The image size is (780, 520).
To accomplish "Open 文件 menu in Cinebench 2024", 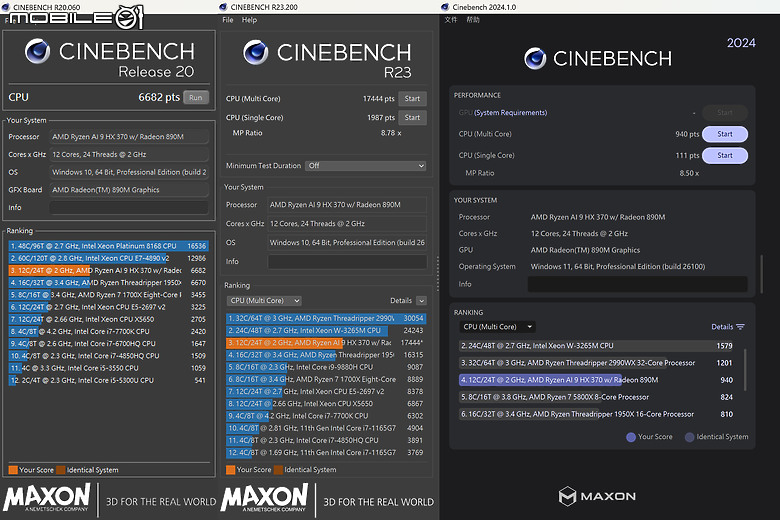I will click(451, 20).
